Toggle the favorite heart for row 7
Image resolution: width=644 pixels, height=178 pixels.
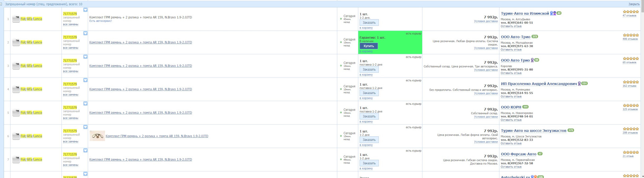coord(85,150)
